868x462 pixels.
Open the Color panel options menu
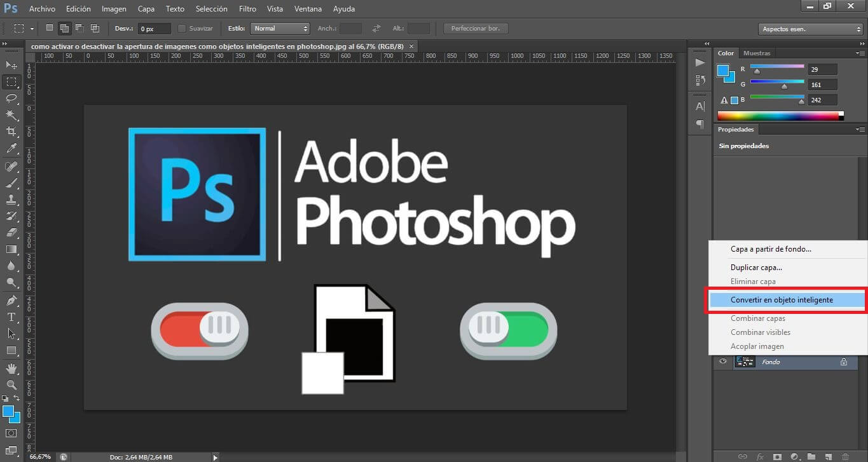[860, 53]
